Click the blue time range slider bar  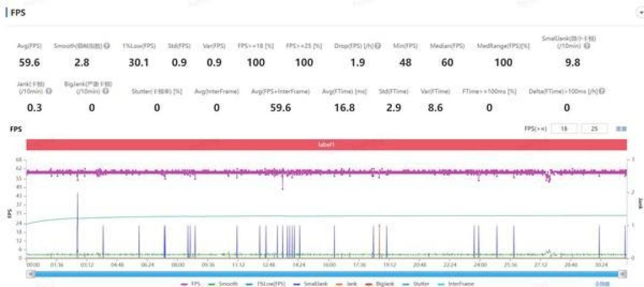click(327, 273)
